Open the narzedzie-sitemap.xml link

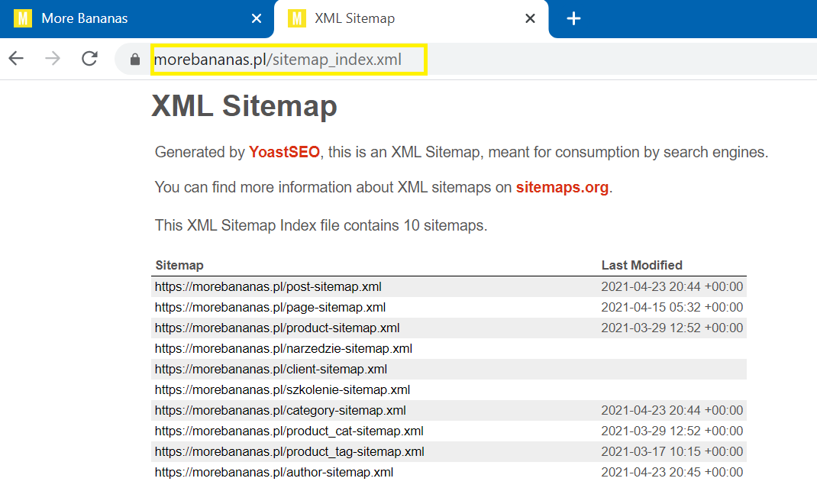click(x=283, y=349)
